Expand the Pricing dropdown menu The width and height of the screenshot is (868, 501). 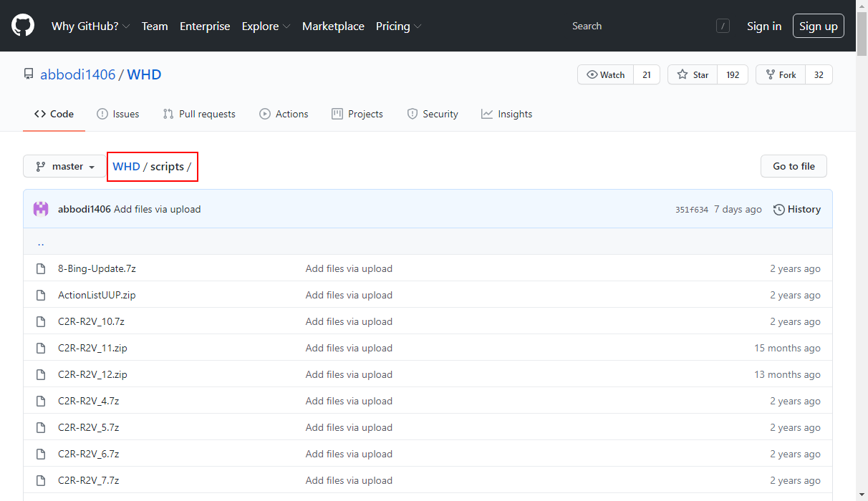coord(398,26)
